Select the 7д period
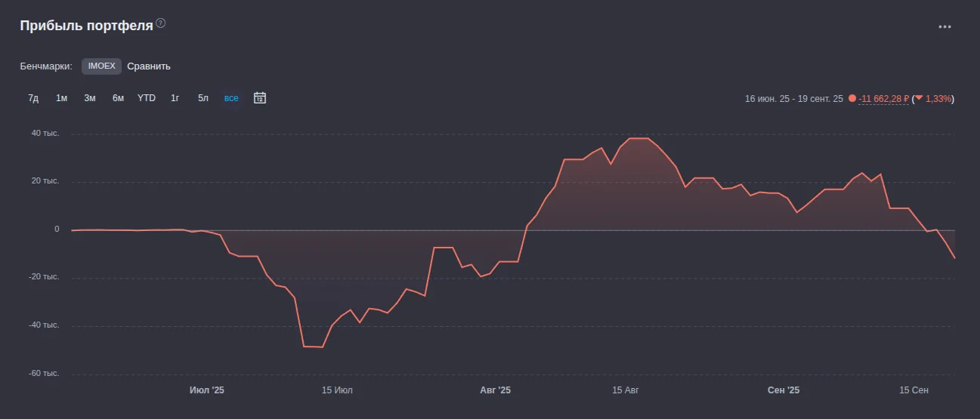980x419 pixels. pos(33,98)
